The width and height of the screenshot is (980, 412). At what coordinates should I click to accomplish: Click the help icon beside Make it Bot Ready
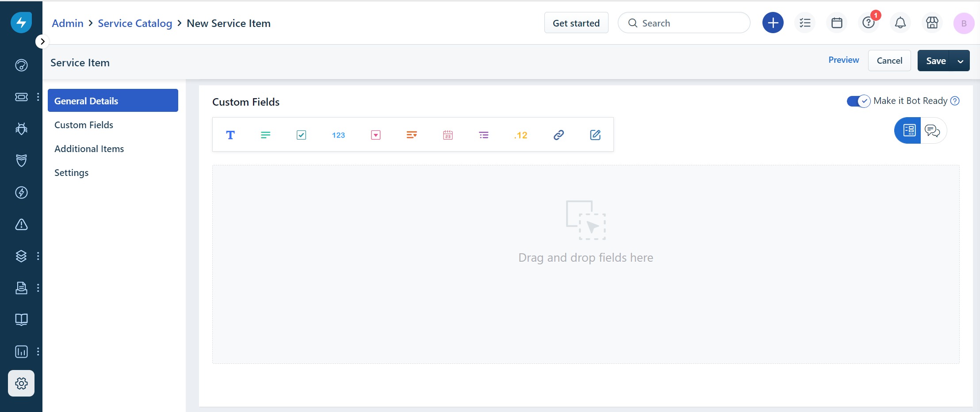pyautogui.click(x=955, y=101)
